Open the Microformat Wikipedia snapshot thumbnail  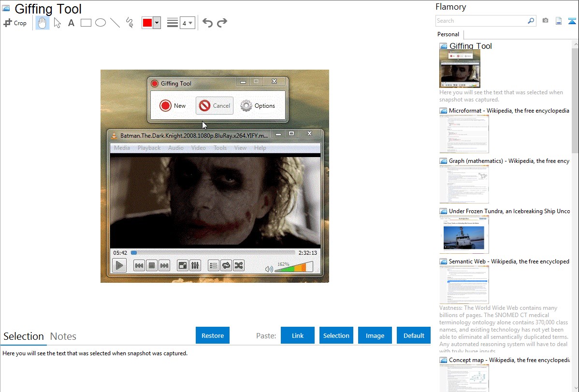pos(464,134)
